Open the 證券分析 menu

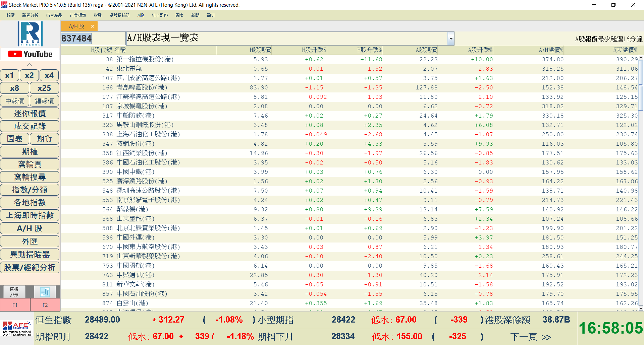coord(30,15)
